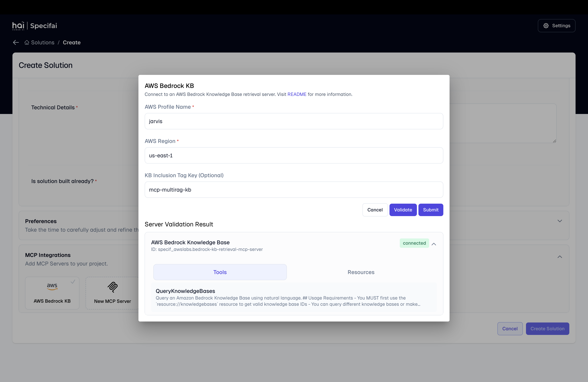This screenshot has width=588, height=382.
Task: Click the AWS Region input field
Action: tap(294, 155)
